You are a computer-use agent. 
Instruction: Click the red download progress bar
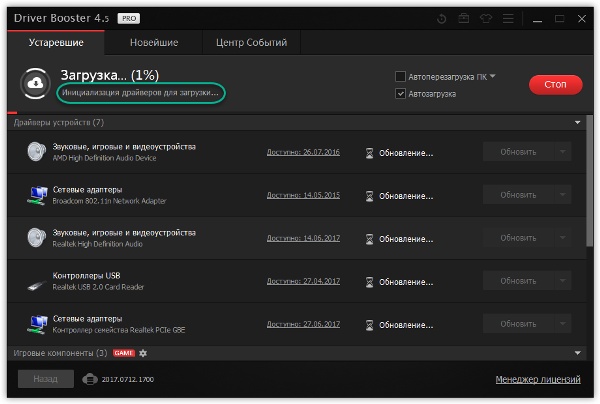pos(12,112)
